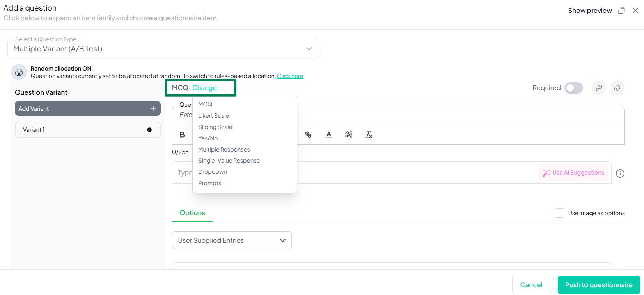Choose Likert Scale from the menu

(x=213, y=116)
